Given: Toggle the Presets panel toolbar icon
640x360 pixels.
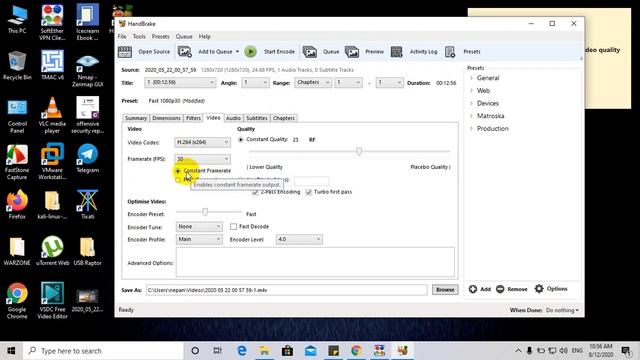Looking at the screenshot, I should point(450,52).
